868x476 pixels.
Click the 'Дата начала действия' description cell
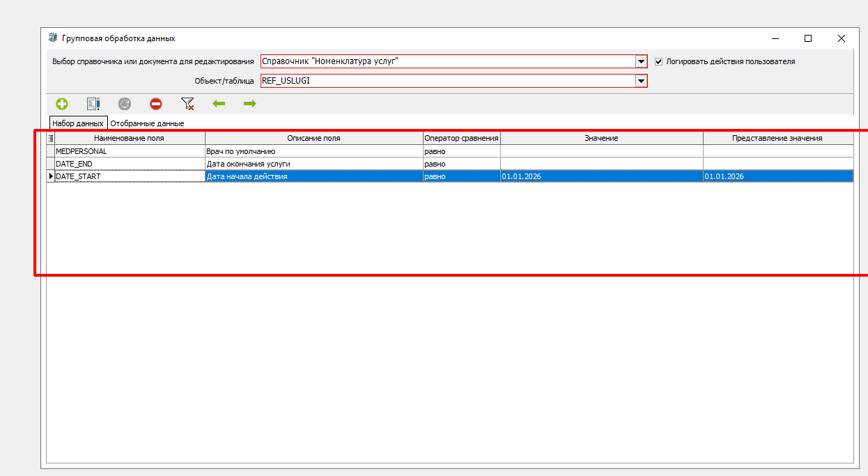(314, 176)
